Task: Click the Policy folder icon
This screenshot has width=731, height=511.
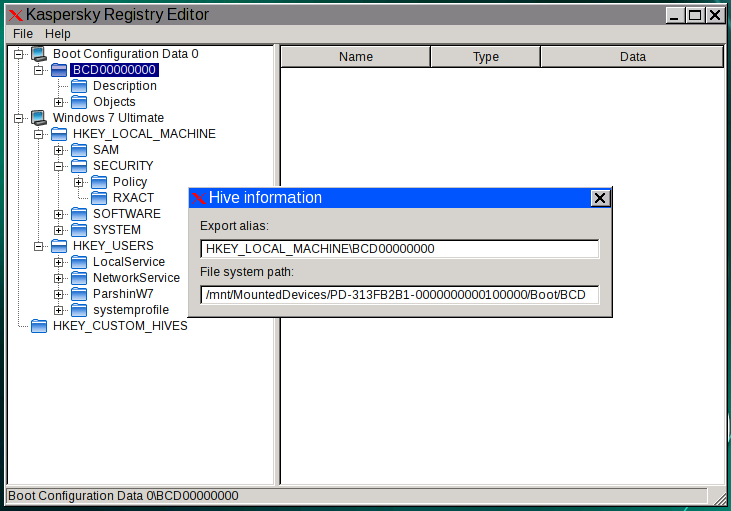Action: pos(99,182)
